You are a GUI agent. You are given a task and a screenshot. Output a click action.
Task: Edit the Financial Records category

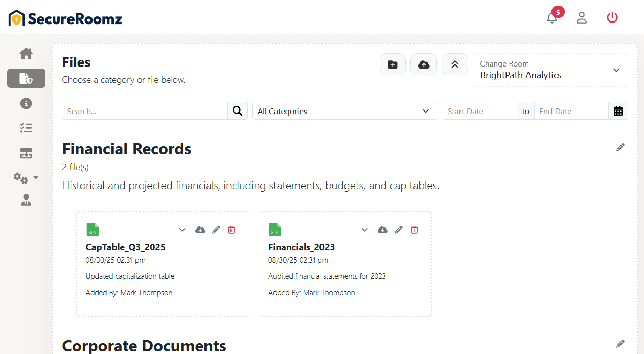[620, 148]
